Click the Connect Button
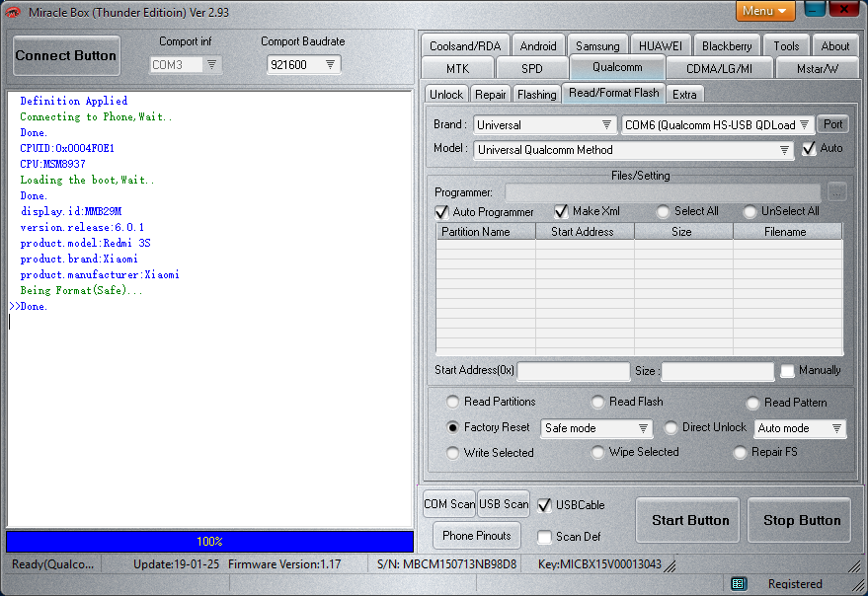Screen dimensions: 868x596 [66, 55]
